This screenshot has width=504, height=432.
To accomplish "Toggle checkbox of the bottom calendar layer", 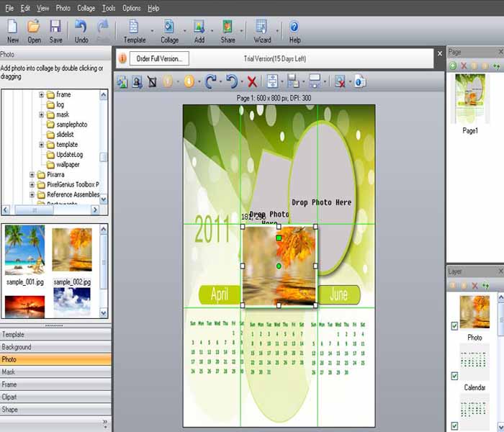I will [454, 426].
